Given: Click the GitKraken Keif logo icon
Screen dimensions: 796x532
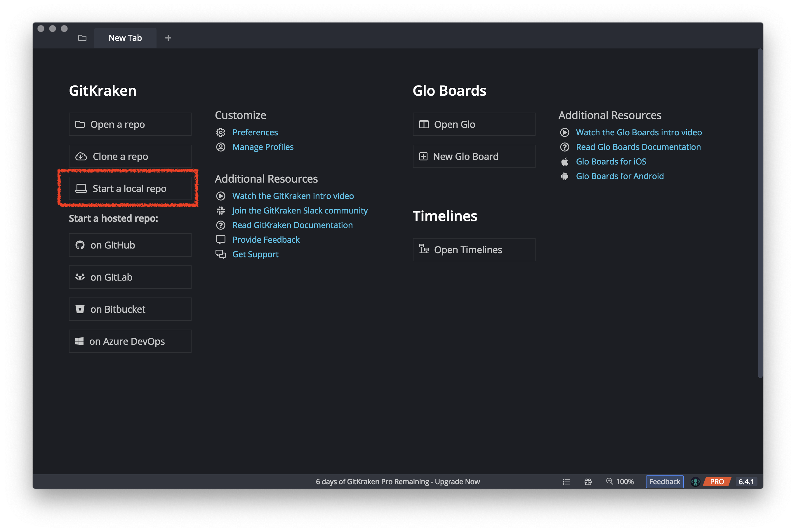Looking at the screenshot, I should 695,482.
